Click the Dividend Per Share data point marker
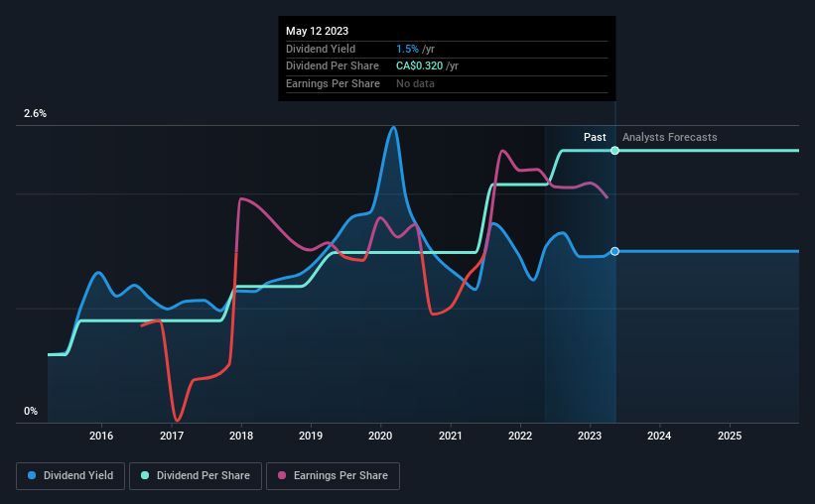The height and width of the screenshot is (504, 815). pyautogui.click(x=614, y=151)
